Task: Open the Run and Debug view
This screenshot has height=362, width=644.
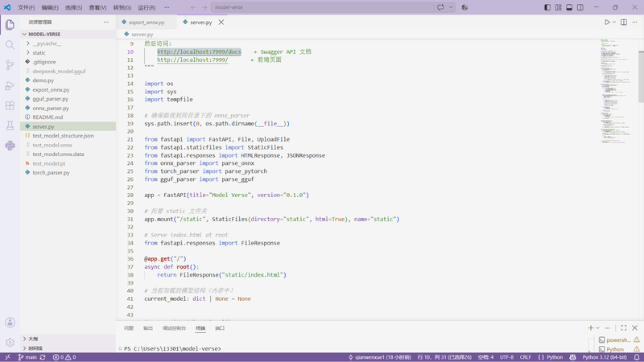Action: click(10, 85)
